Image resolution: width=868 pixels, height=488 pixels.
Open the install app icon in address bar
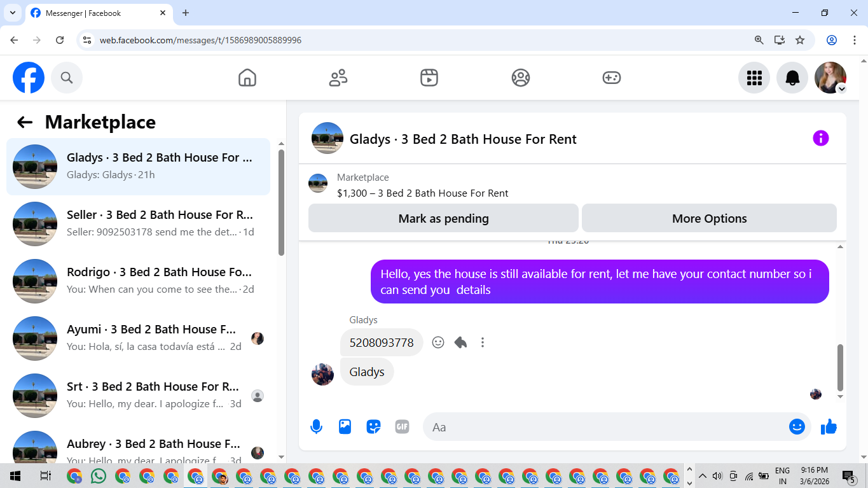(x=780, y=40)
